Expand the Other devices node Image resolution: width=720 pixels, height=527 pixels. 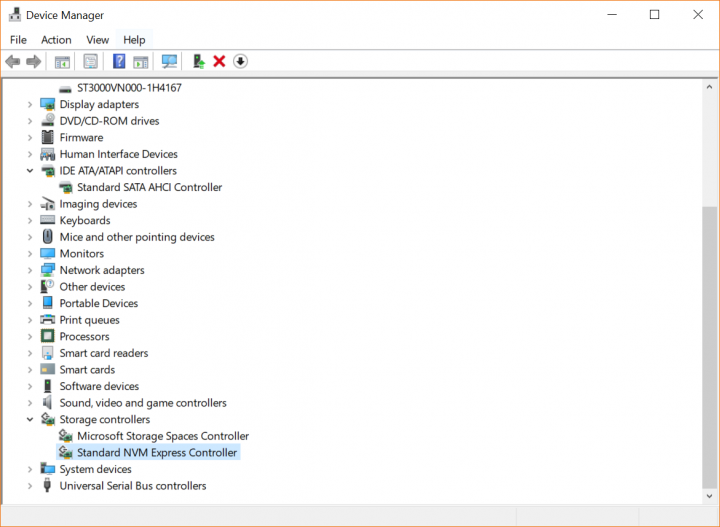(30, 287)
